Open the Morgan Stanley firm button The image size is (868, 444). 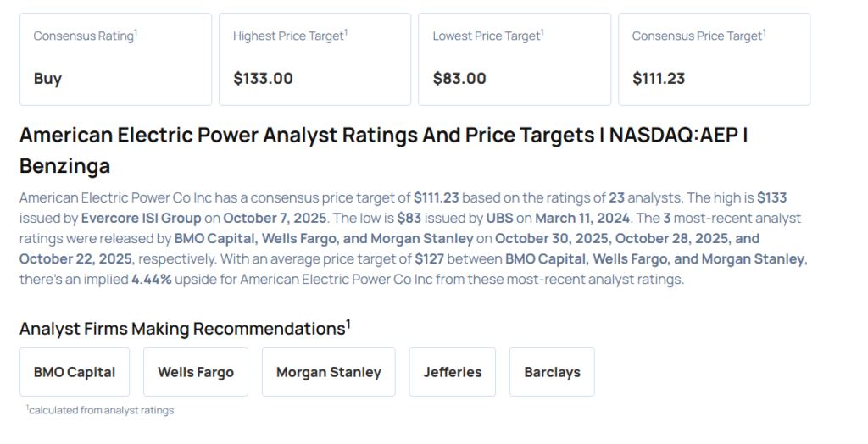click(x=329, y=372)
